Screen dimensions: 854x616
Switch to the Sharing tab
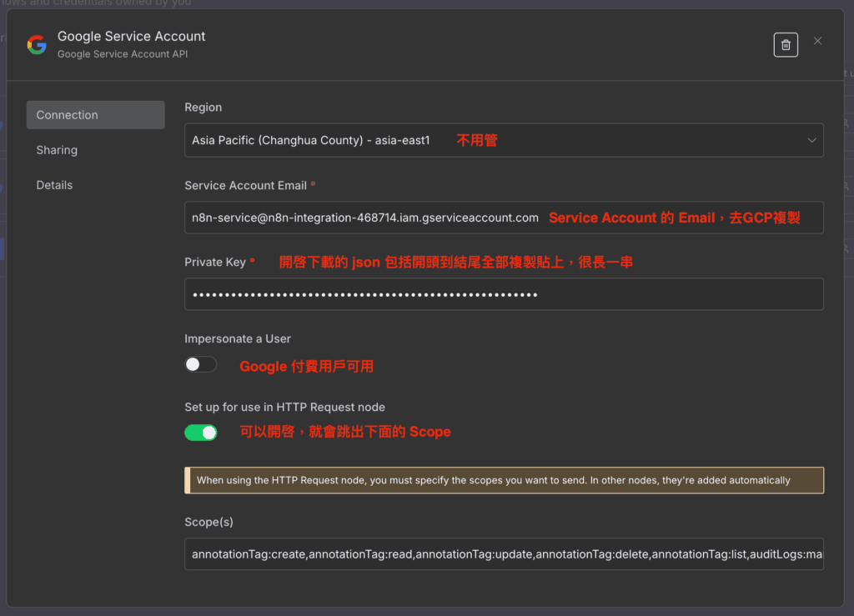57,150
